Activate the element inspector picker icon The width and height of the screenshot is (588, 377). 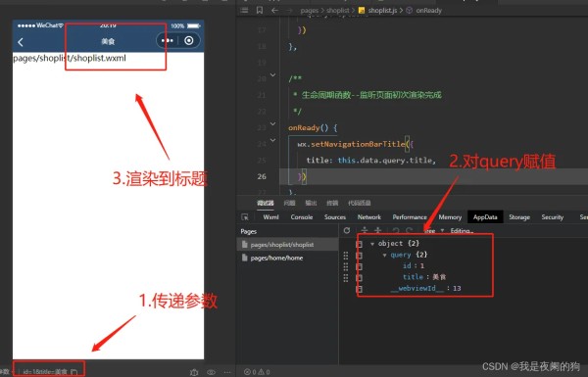[245, 217]
